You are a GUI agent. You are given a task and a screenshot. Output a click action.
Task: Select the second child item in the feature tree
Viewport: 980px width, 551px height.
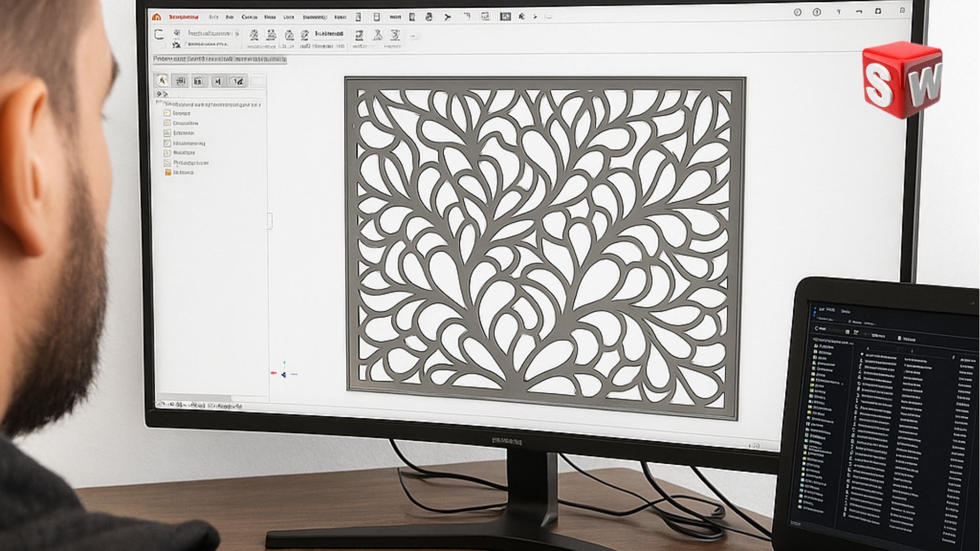tap(181, 123)
